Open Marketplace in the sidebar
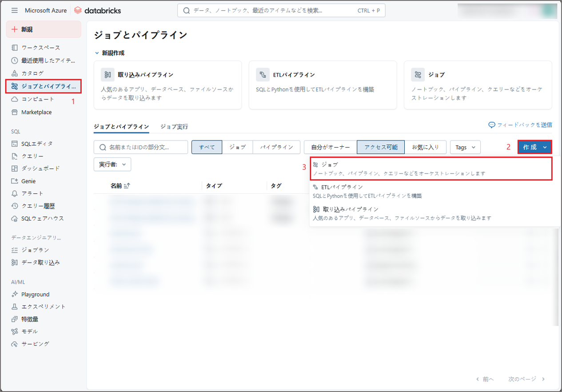562x392 pixels. 44,112
